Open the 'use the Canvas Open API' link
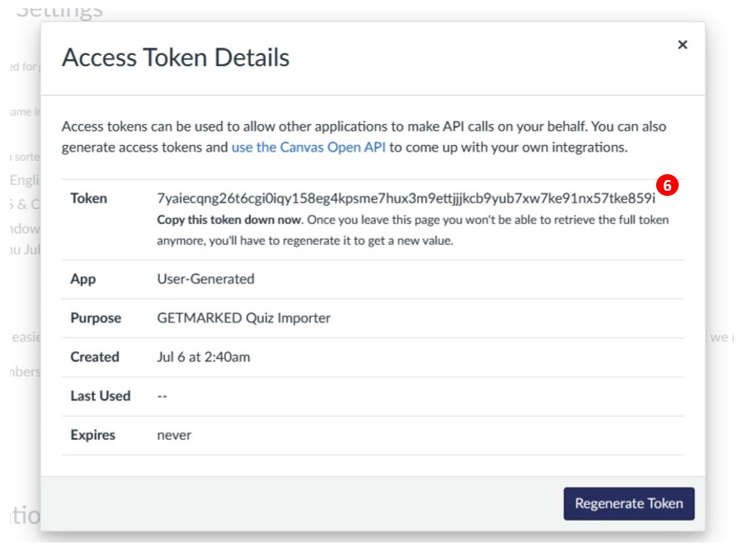The height and width of the screenshot is (560, 737). coord(308,147)
